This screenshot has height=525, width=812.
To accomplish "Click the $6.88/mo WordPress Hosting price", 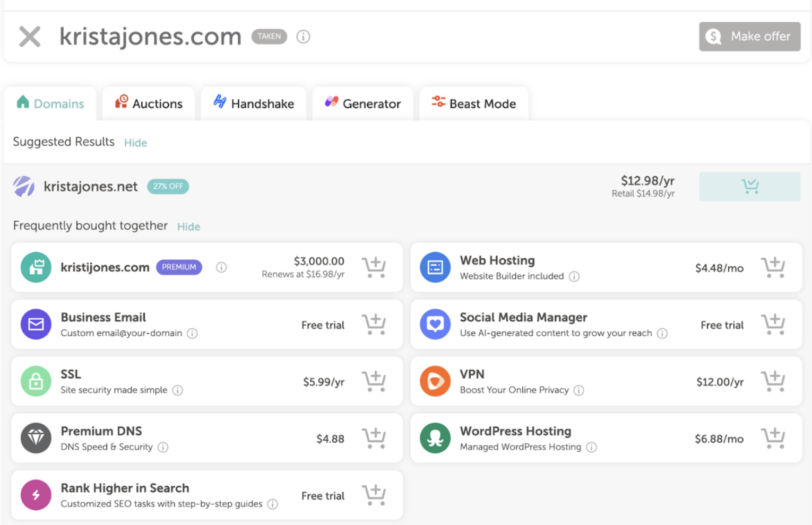I will point(719,439).
